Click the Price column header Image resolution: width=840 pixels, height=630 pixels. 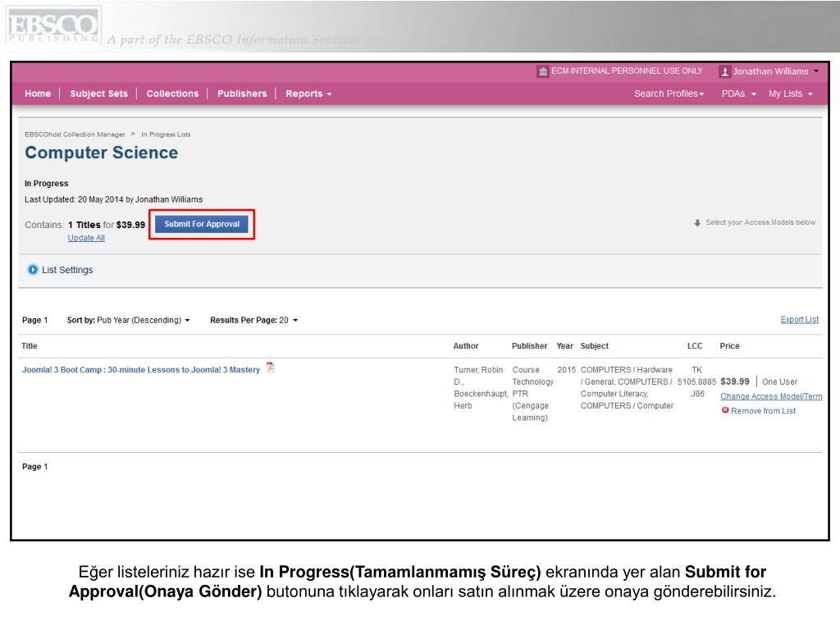click(729, 346)
